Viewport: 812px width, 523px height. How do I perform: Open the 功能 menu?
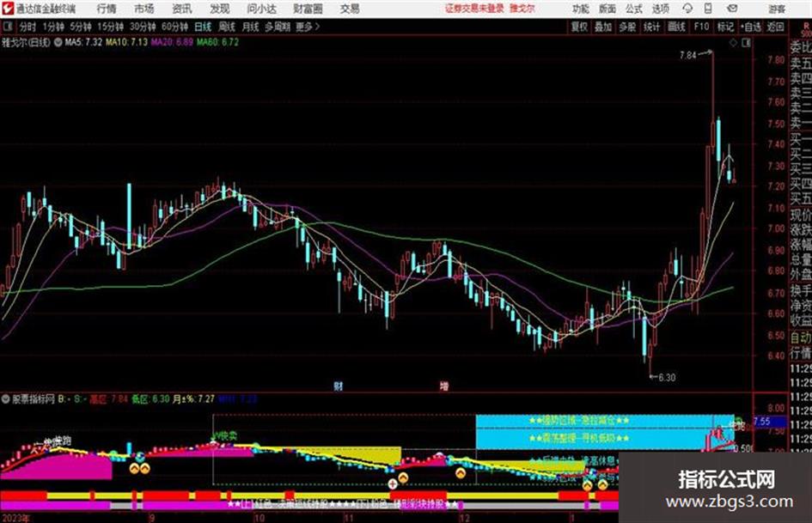[581, 9]
